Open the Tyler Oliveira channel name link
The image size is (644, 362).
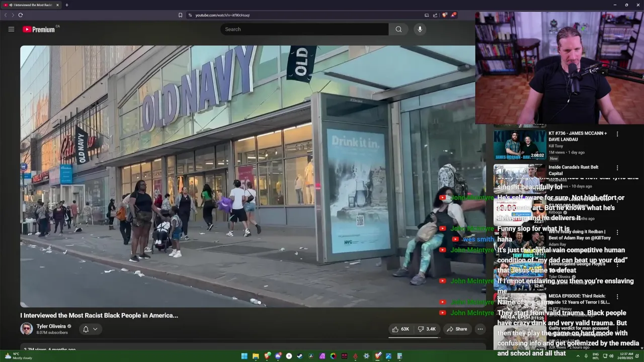click(51, 326)
